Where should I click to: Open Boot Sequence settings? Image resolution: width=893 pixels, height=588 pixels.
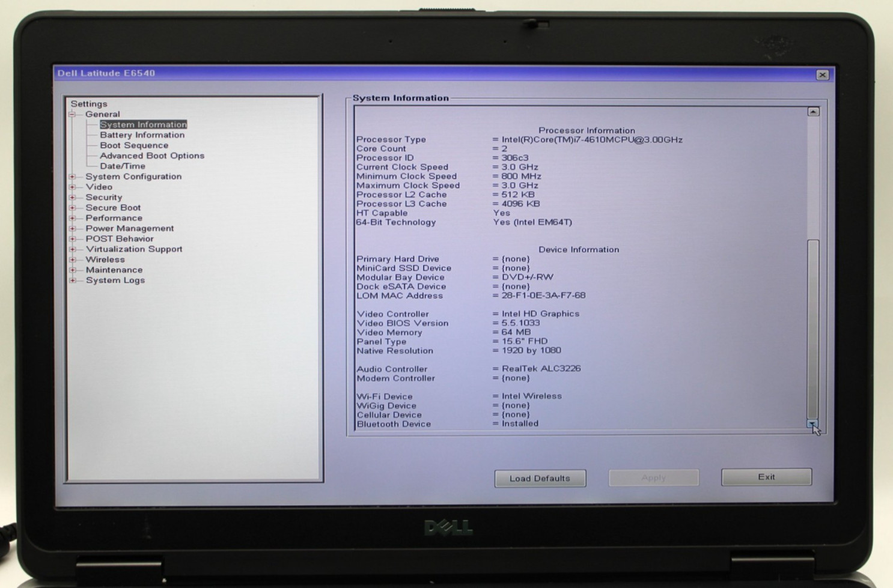click(x=134, y=145)
